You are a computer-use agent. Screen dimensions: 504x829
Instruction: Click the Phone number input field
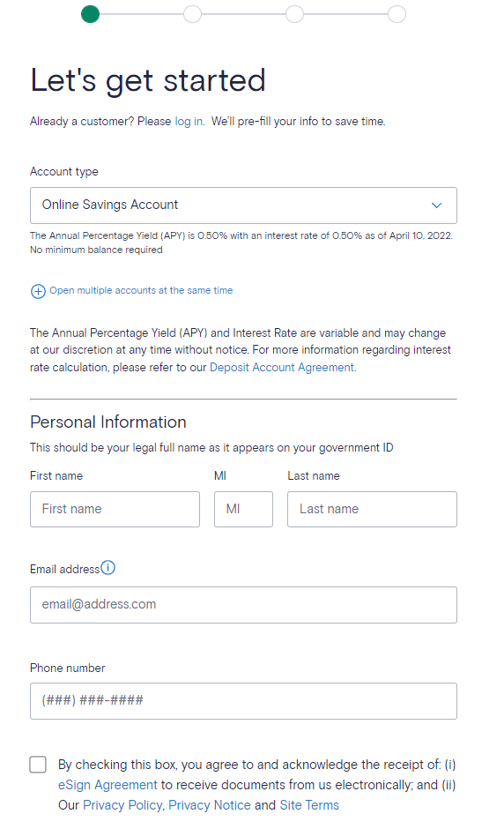(x=243, y=701)
